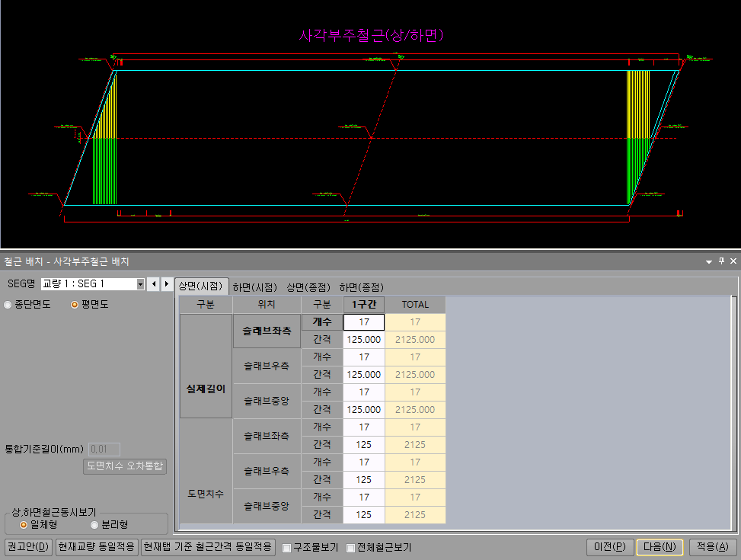This screenshot has height=560, width=741.
Task: Select 도면치수 슬래브좌측 간격 125 cell
Action: point(364,445)
